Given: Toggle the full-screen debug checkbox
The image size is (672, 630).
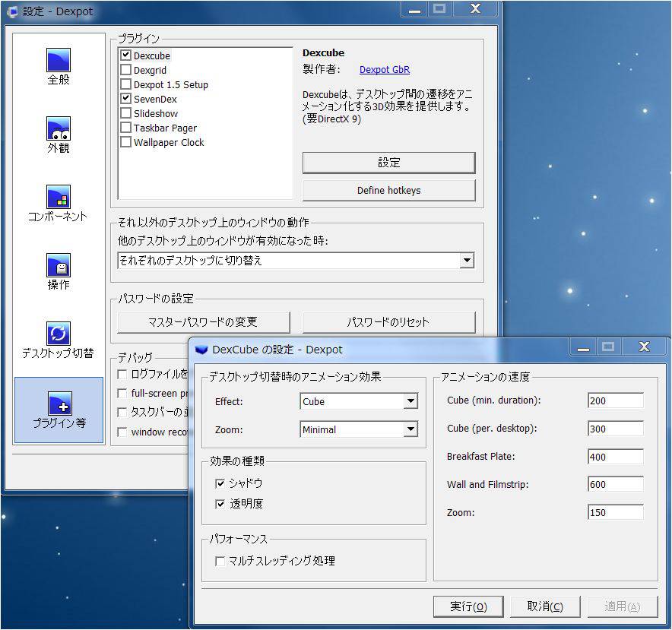Looking at the screenshot, I should pyautogui.click(x=122, y=394).
